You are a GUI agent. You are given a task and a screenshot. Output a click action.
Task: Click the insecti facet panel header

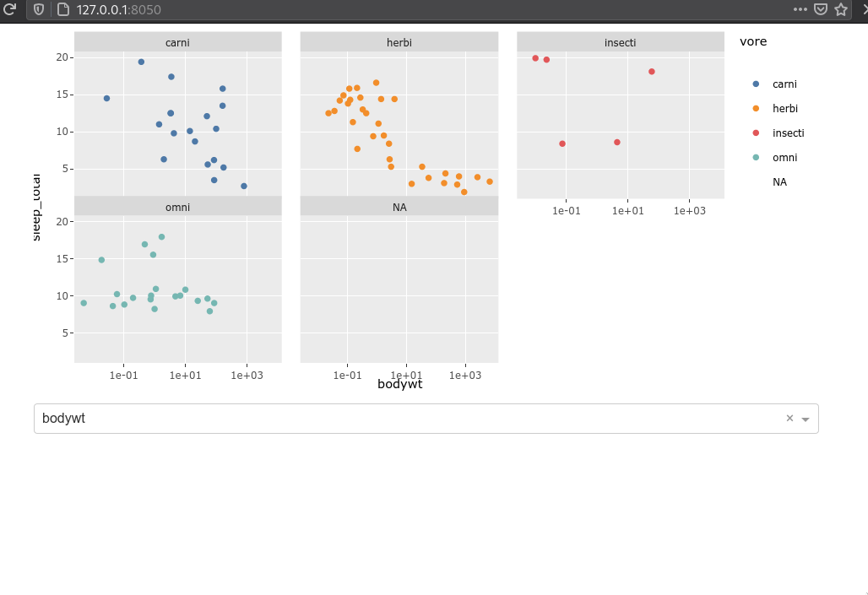click(x=620, y=42)
